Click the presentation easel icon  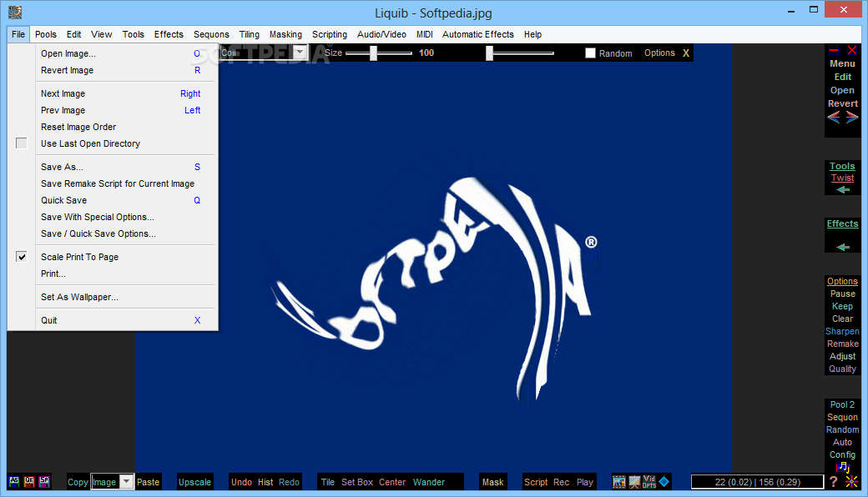(634, 482)
